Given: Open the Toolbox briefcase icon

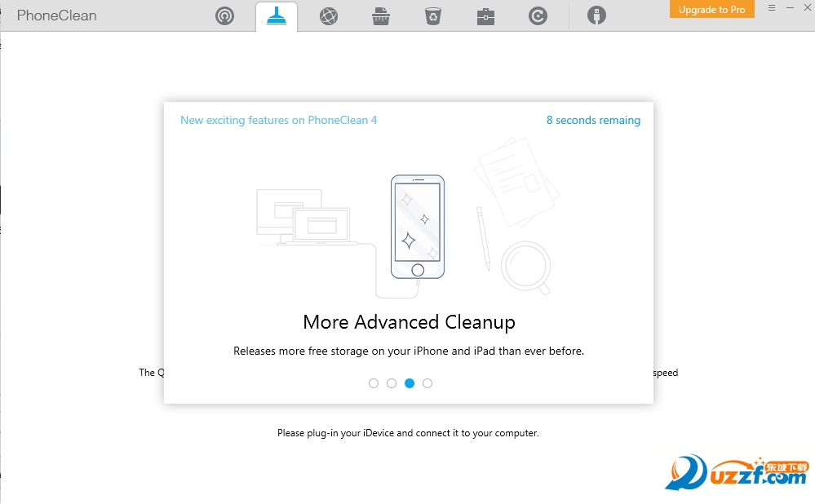Looking at the screenshot, I should click(485, 16).
